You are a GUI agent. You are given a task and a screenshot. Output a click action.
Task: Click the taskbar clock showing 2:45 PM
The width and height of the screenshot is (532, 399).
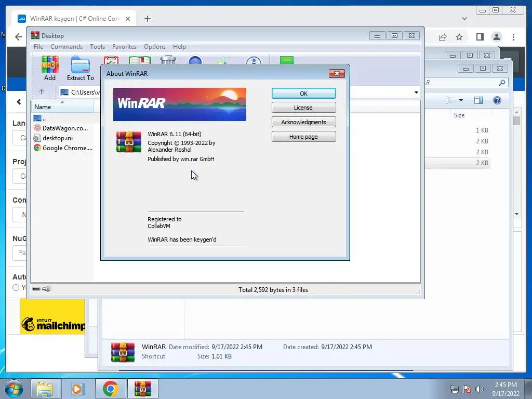click(506, 389)
